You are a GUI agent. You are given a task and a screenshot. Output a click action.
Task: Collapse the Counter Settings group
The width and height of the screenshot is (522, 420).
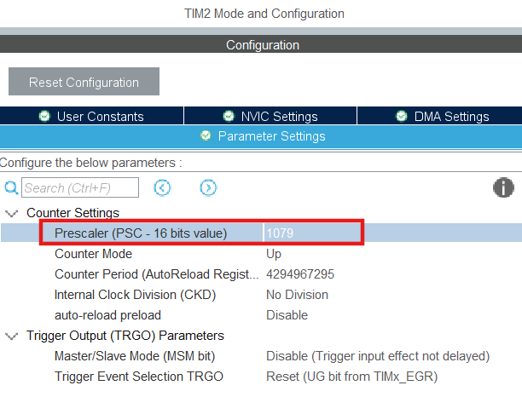tap(11, 213)
